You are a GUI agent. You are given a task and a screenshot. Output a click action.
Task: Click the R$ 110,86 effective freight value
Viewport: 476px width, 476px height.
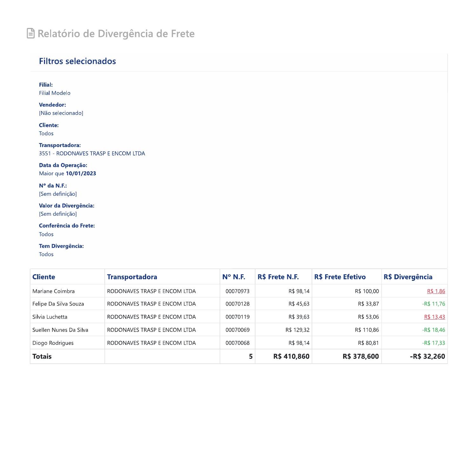pos(367,330)
